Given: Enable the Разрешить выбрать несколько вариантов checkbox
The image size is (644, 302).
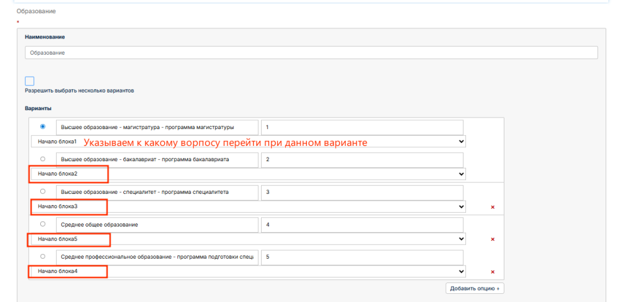Looking at the screenshot, I should pos(30,81).
